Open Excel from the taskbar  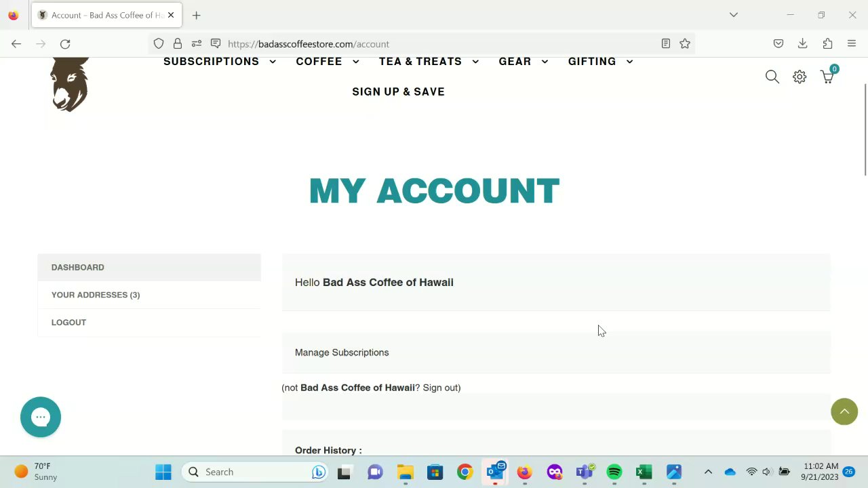[x=644, y=472]
